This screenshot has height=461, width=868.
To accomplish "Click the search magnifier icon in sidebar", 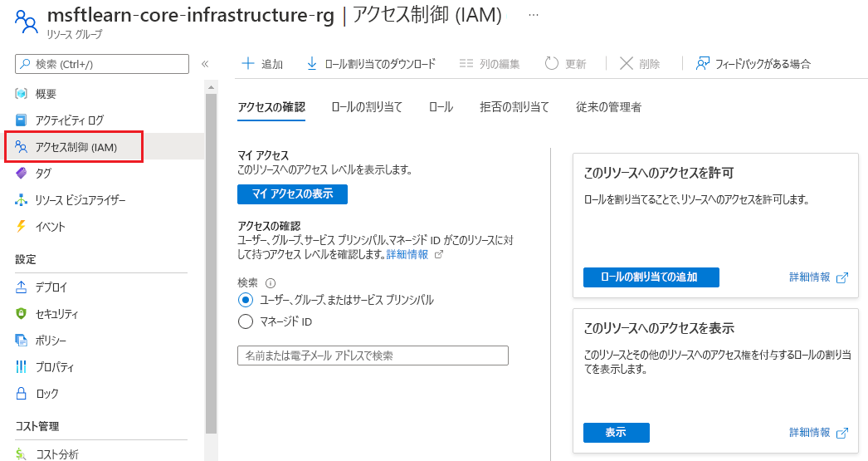I will (x=26, y=64).
